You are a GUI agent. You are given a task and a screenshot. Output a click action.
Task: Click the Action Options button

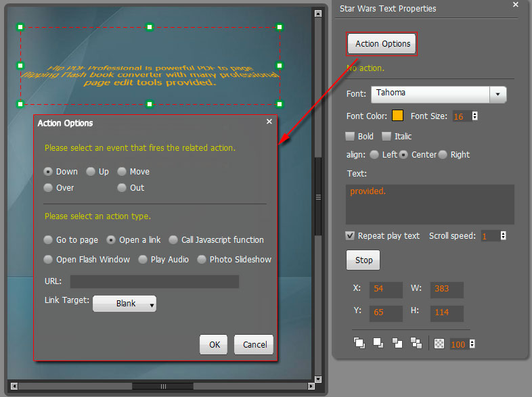(x=382, y=44)
